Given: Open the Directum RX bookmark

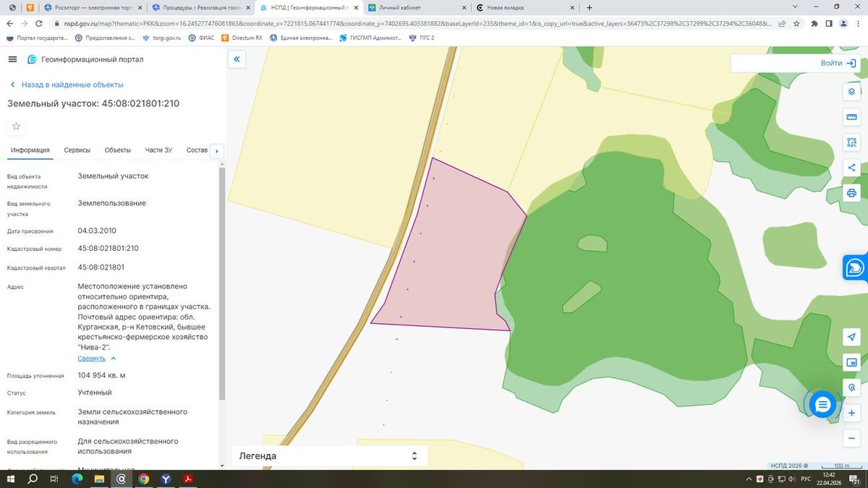Looking at the screenshot, I should click(x=242, y=38).
